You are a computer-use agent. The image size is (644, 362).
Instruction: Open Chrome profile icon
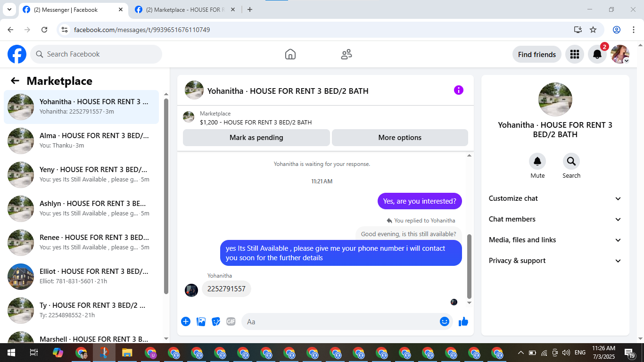617,30
